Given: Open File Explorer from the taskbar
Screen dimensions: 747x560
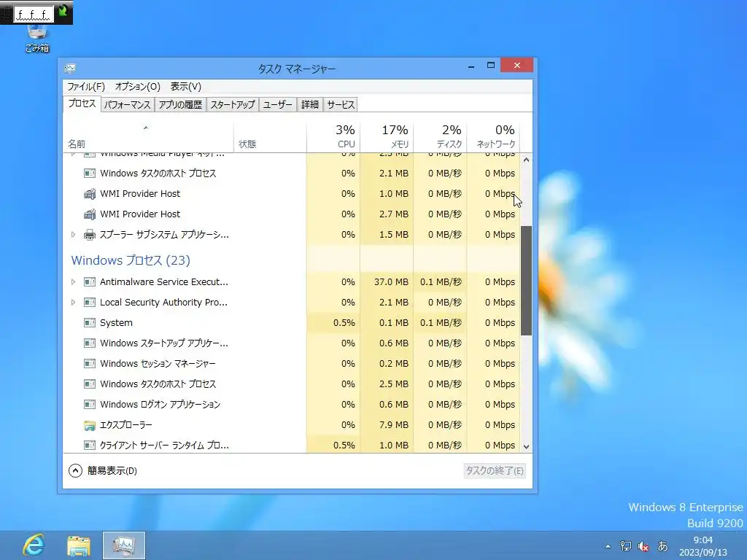Looking at the screenshot, I should click(x=79, y=545).
